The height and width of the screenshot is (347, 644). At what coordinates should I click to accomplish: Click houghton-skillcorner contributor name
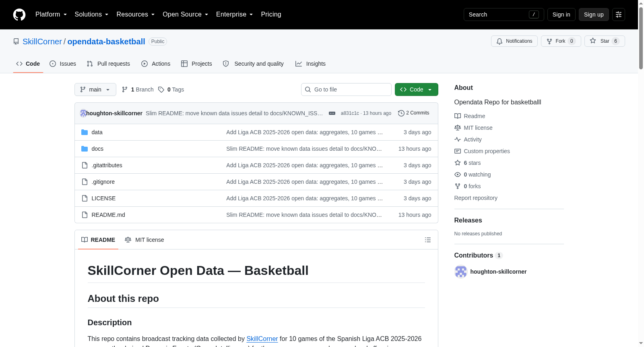tap(498, 272)
